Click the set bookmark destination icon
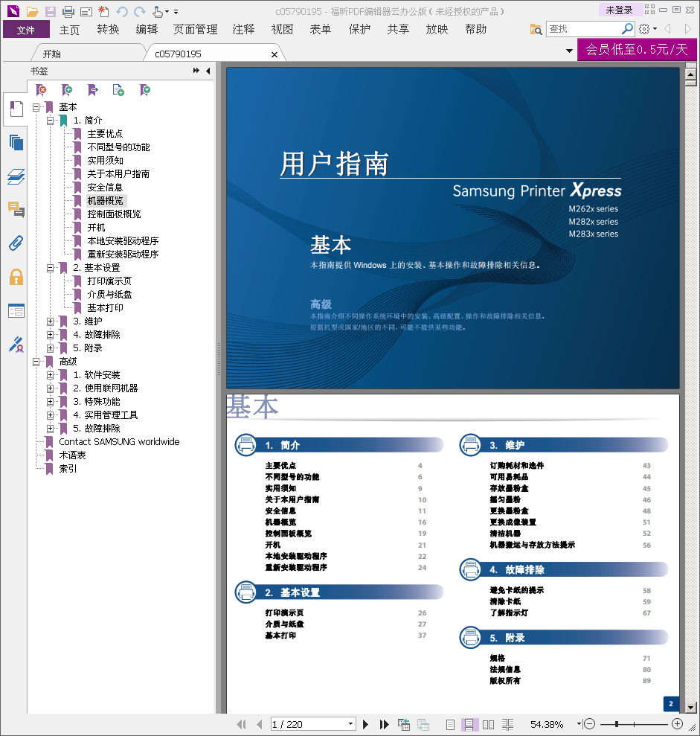 (x=93, y=89)
